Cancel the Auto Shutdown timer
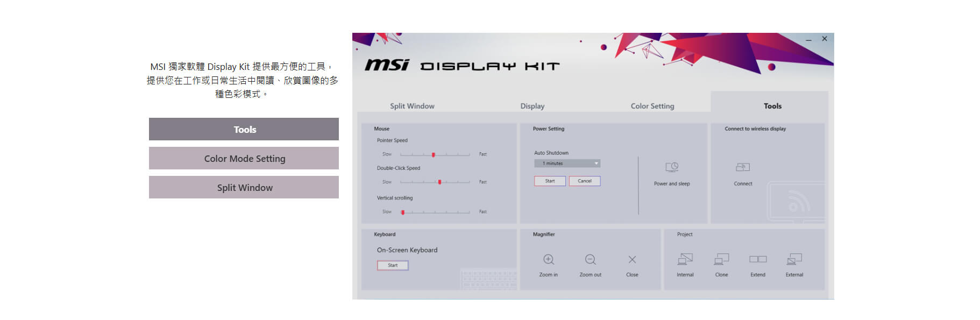Screen dimensions: 980x320 pyautogui.click(x=585, y=181)
